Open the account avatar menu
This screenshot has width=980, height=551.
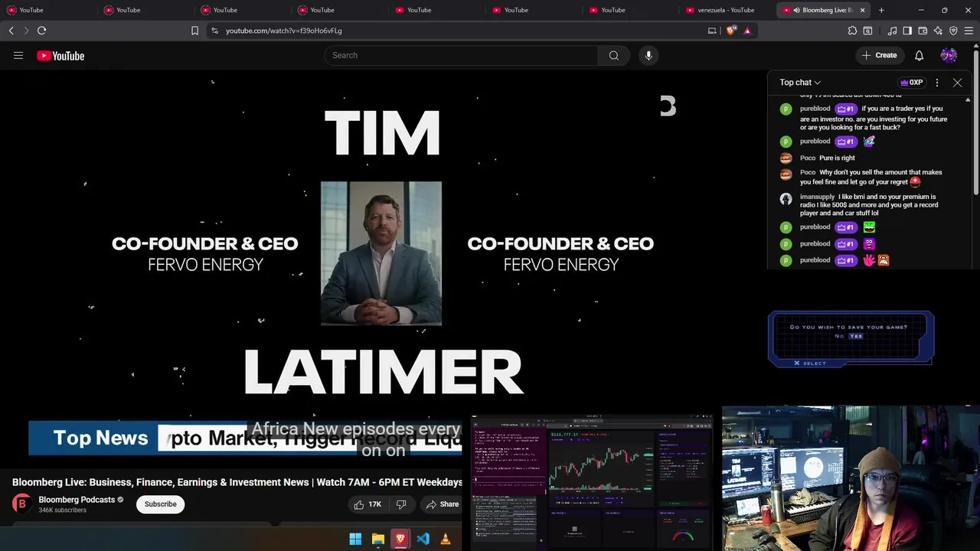coord(949,55)
